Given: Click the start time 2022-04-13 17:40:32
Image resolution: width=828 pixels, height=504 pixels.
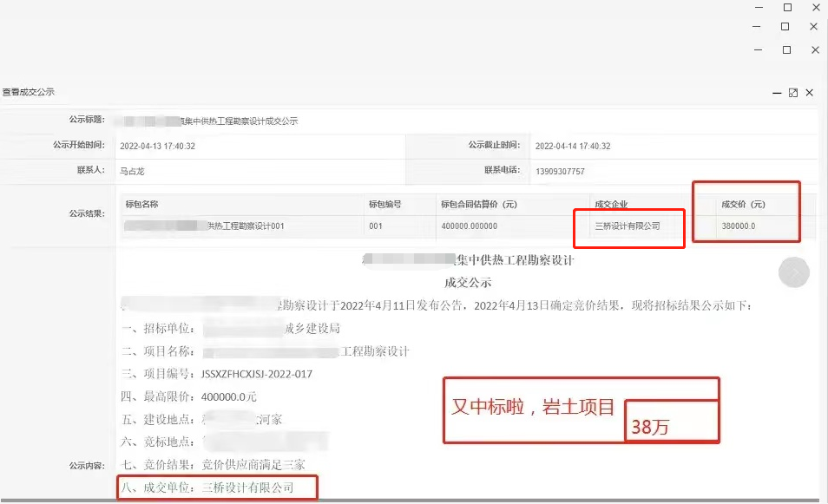Looking at the screenshot, I should [157, 147].
